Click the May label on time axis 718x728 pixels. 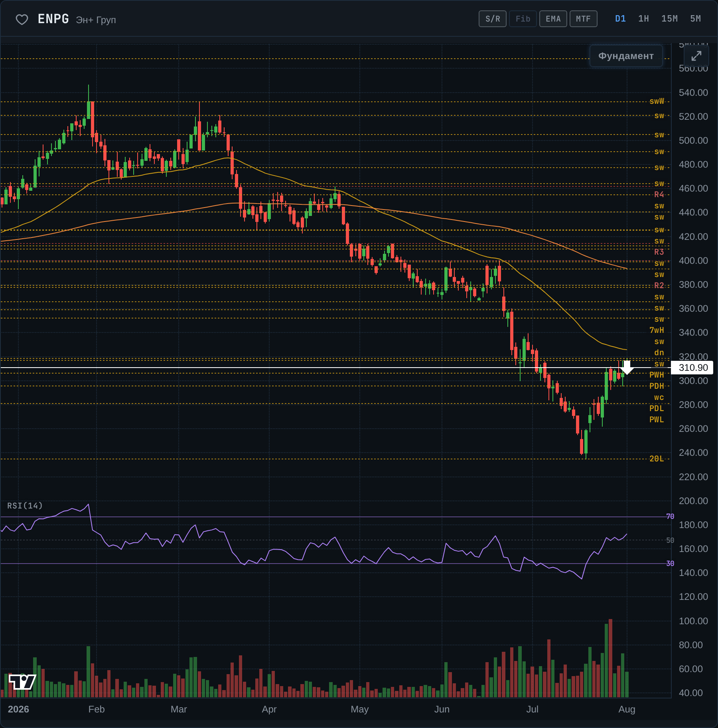tap(360, 709)
